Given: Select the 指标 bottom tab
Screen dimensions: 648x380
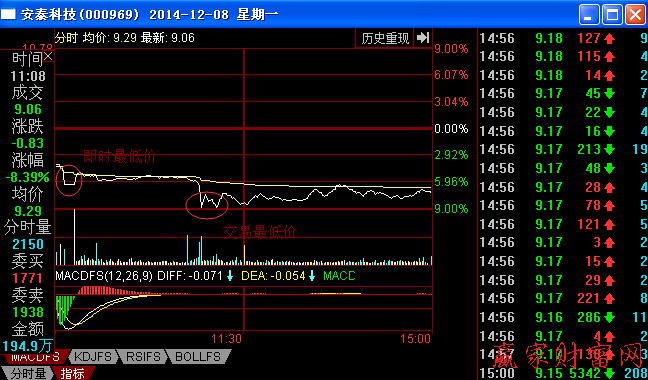Looking at the screenshot, I should (x=73, y=373).
